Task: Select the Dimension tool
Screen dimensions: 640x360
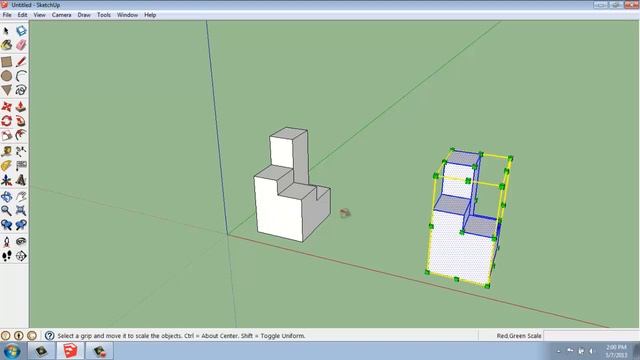Action: 21,152
